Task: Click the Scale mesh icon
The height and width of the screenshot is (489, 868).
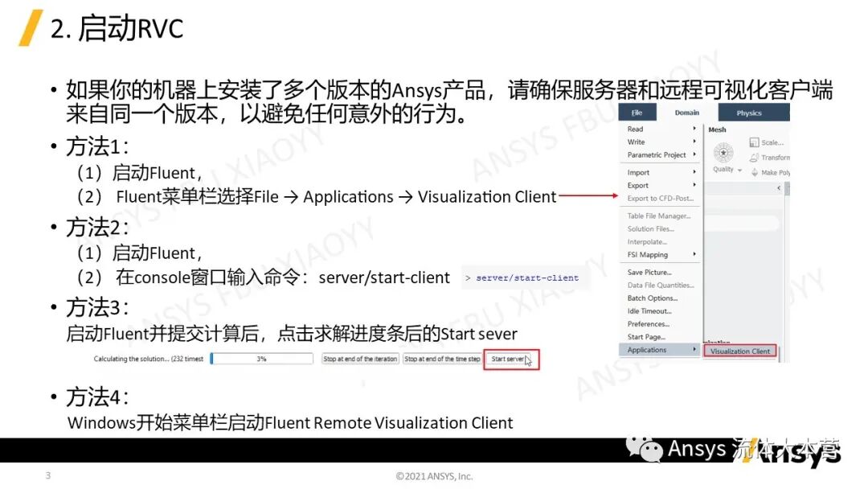Action: coord(754,142)
